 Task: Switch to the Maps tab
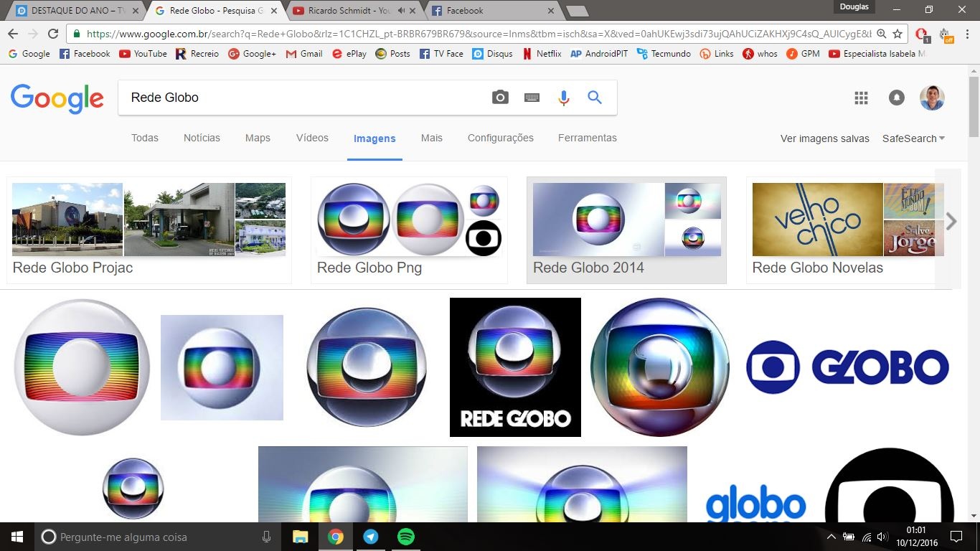[258, 138]
